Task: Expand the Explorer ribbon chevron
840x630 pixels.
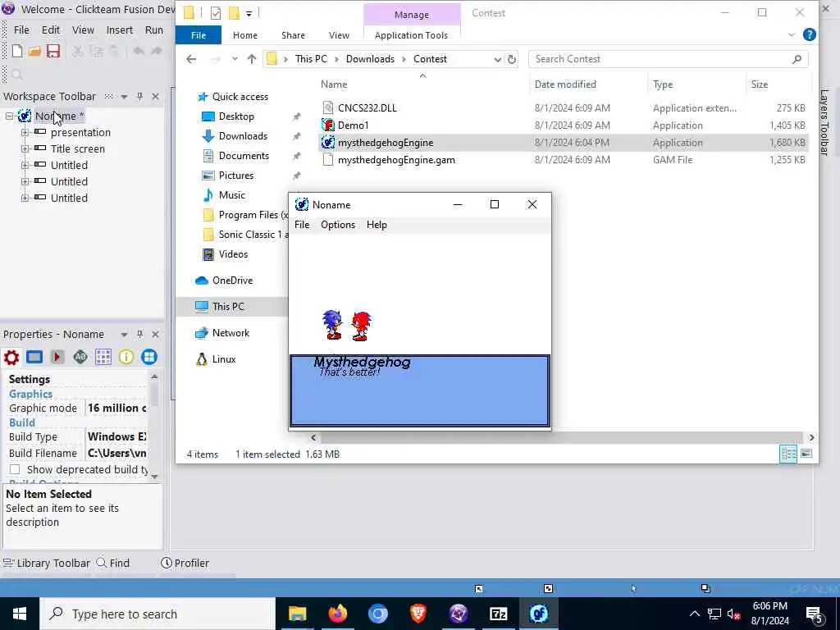Action: click(792, 34)
